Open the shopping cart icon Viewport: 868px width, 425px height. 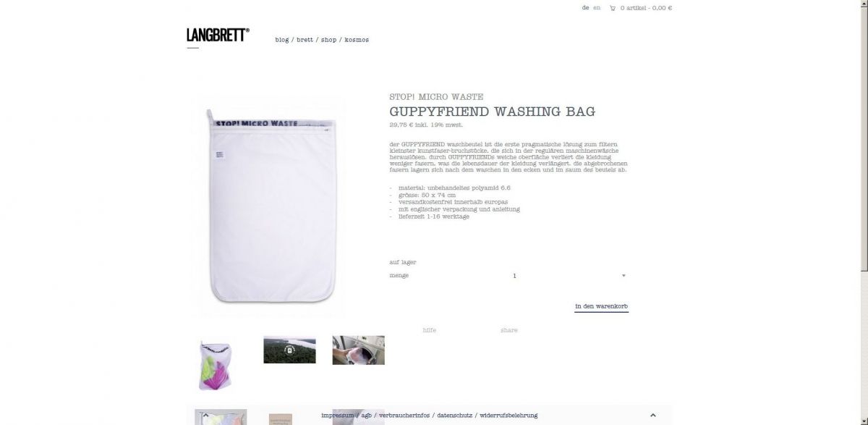pyautogui.click(x=613, y=8)
